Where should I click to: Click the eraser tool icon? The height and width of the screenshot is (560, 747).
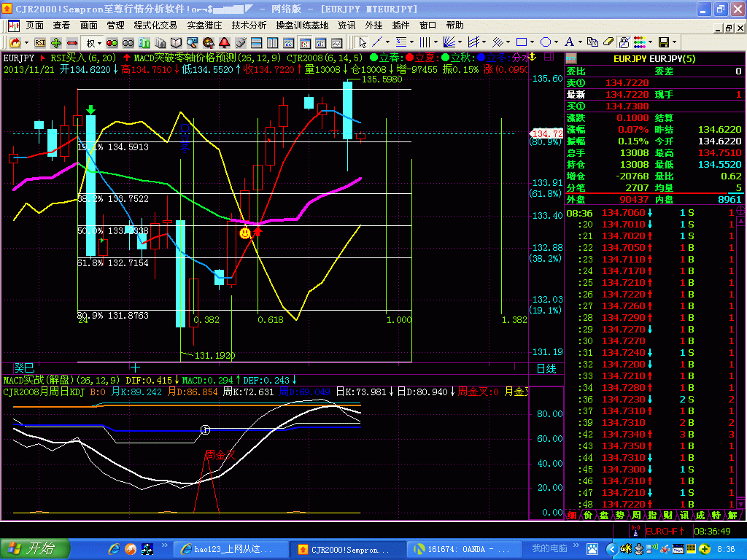tap(608, 43)
